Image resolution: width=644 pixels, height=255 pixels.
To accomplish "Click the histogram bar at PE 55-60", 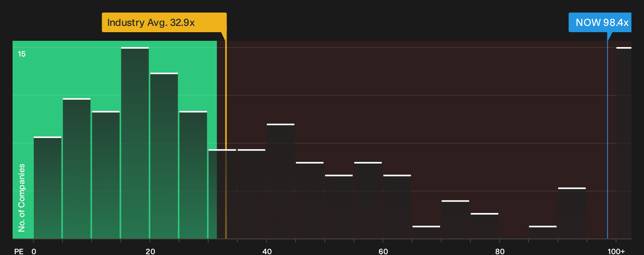I will click(368, 200).
